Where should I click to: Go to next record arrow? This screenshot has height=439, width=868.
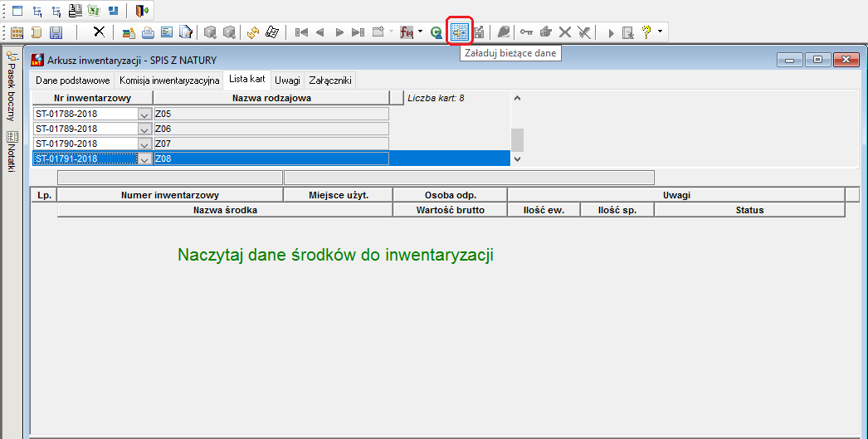click(x=339, y=32)
